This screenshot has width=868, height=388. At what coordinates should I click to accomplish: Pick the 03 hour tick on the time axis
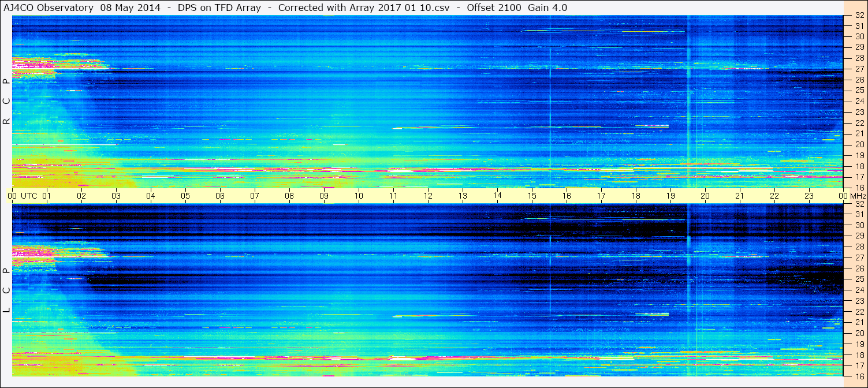(116, 196)
